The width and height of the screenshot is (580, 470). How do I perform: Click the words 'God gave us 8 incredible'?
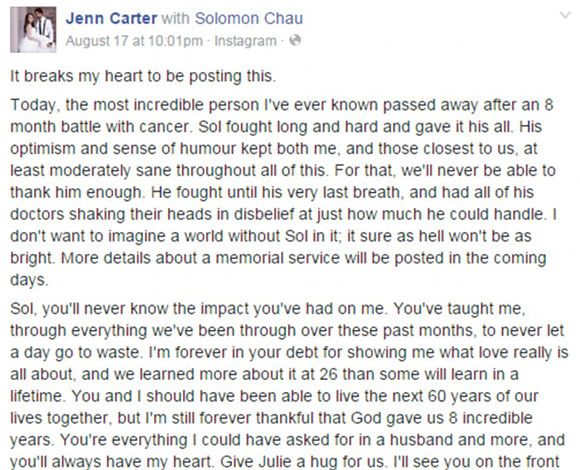(442, 418)
